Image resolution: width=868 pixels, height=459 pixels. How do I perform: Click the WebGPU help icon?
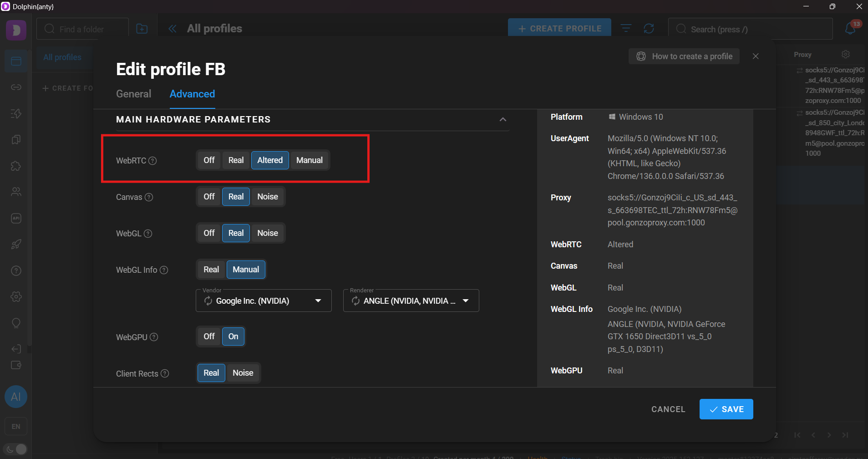click(x=154, y=337)
